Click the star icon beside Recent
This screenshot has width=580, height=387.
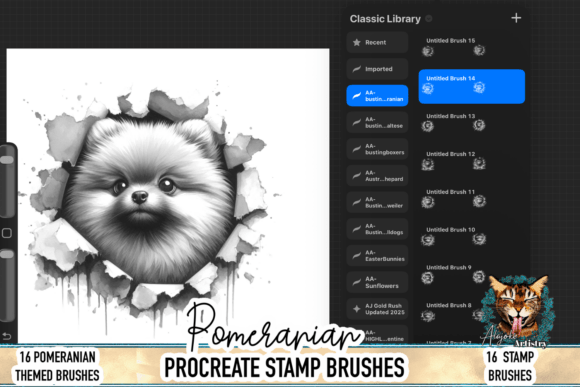pyautogui.click(x=357, y=42)
